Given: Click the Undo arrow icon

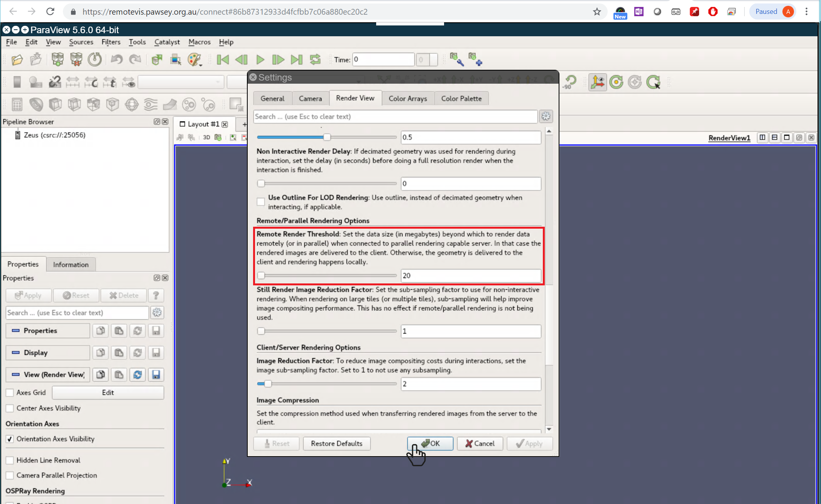Looking at the screenshot, I should pos(117,60).
